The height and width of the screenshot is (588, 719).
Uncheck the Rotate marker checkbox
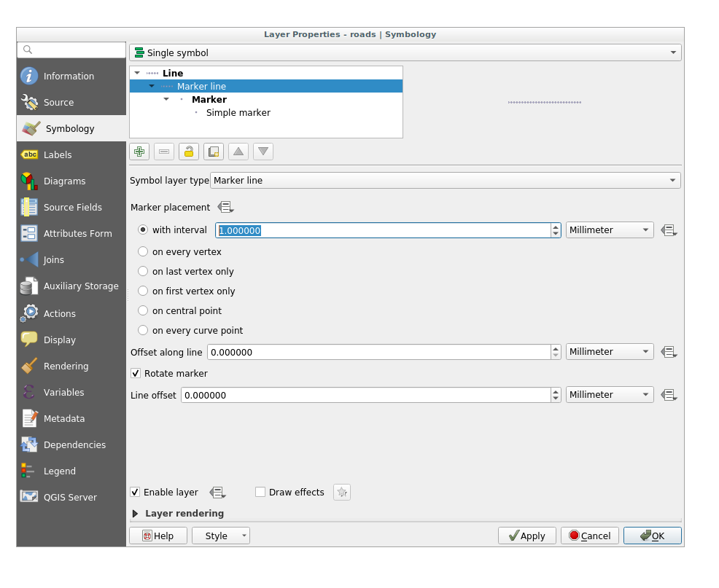point(136,374)
